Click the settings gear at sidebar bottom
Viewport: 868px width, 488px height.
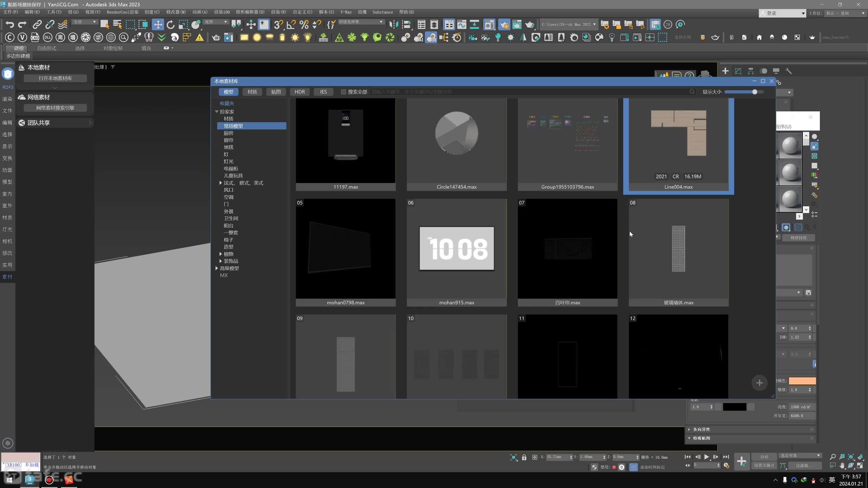coord(8,443)
